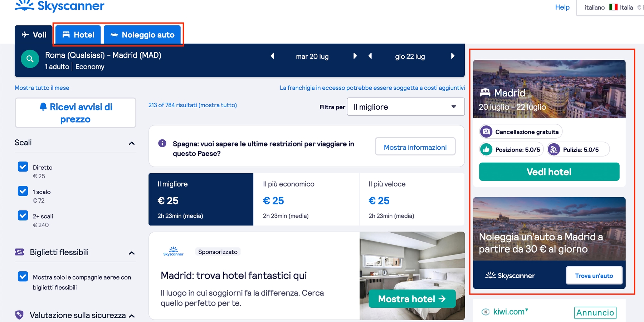This screenshot has height=322, width=644.
Task: Uncheck the 2+ scali checkbox
Action: pos(23,215)
